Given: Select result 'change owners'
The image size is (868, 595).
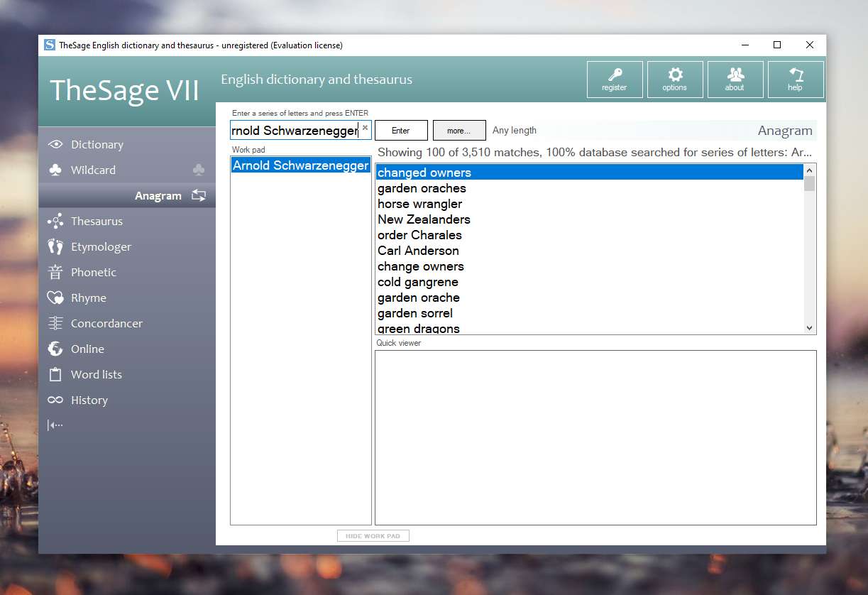Looking at the screenshot, I should pos(589,266).
